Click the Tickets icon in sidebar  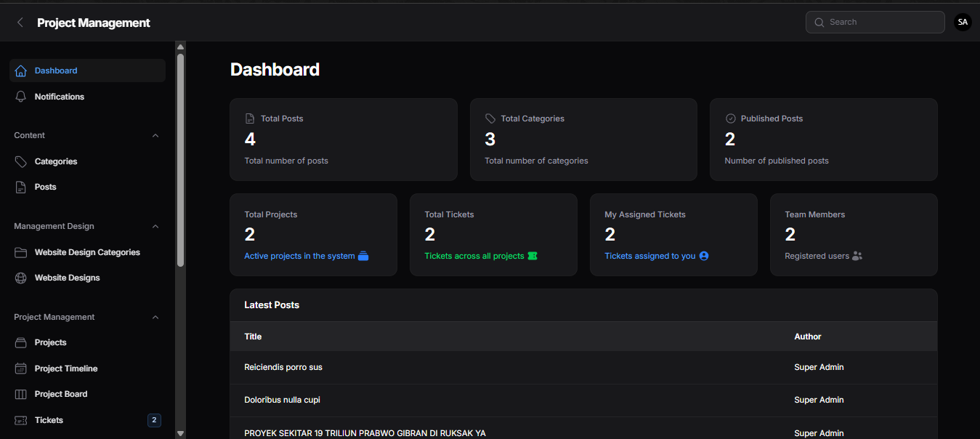(x=20, y=420)
